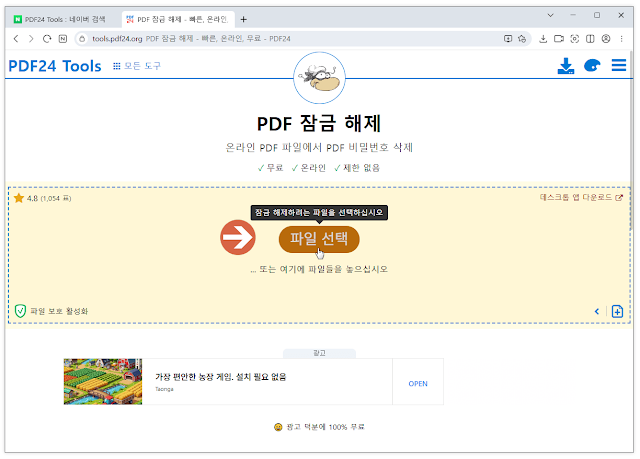Image resolution: width=640 pixels, height=459 pixels.
Task: Click the browser back arrow
Action: [x=16, y=39]
